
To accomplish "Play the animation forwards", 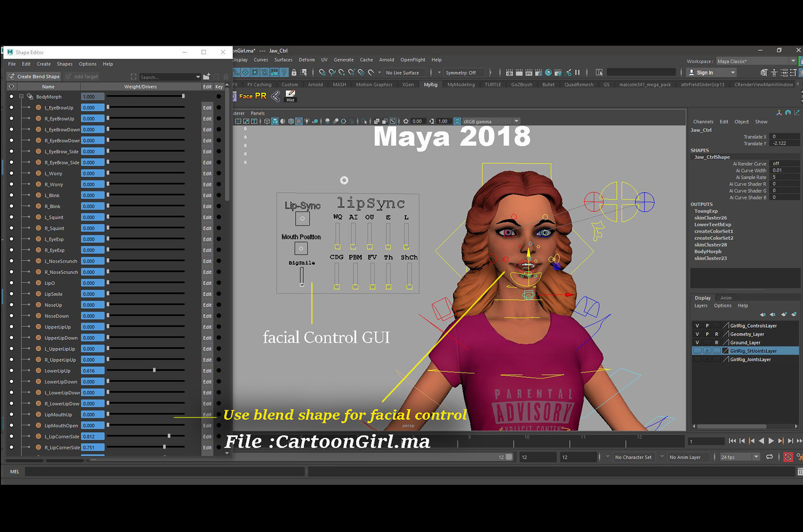I will click(771, 441).
